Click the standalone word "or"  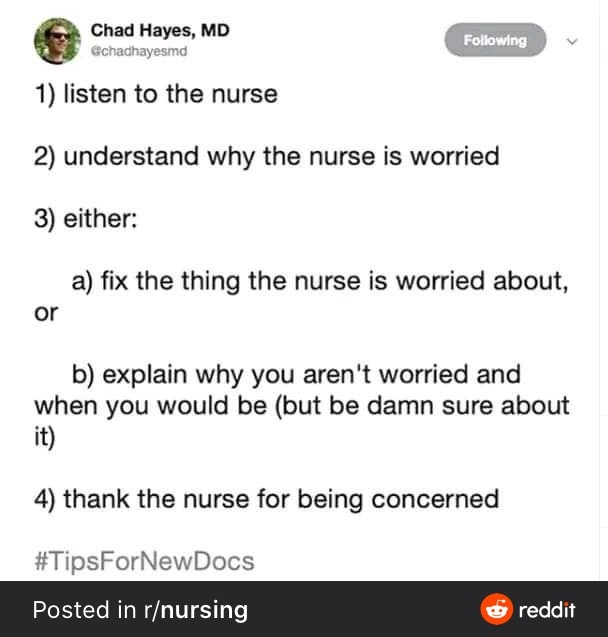[46, 313]
